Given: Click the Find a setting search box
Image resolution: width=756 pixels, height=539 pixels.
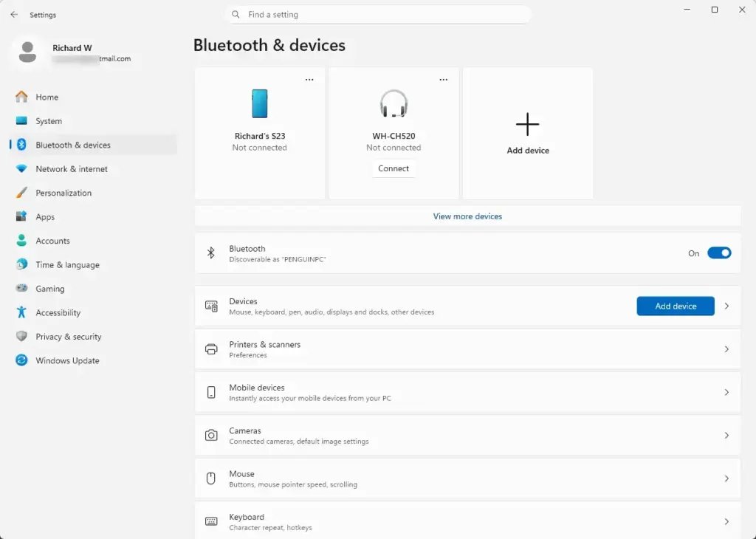Looking at the screenshot, I should click(x=378, y=15).
